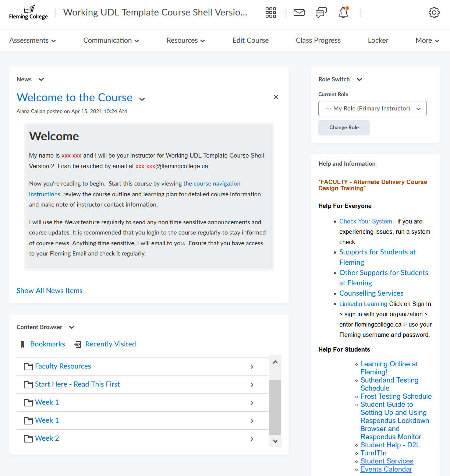The height and width of the screenshot is (476, 450).
Task: Open Bookmarks link in Content Browser
Action: tap(48, 344)
